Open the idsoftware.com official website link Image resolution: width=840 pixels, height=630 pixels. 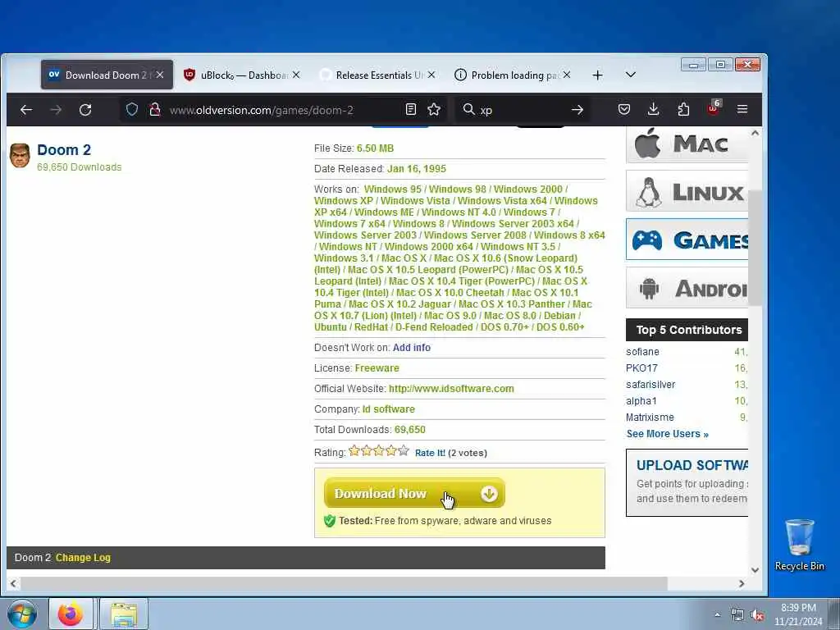click(x=451, y=389)
